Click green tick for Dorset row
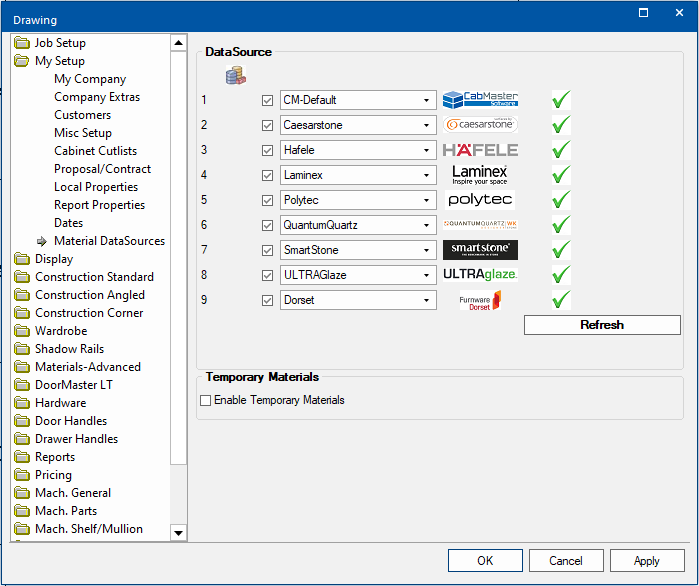The image size is (699, 586). click(x=561, y=299)
